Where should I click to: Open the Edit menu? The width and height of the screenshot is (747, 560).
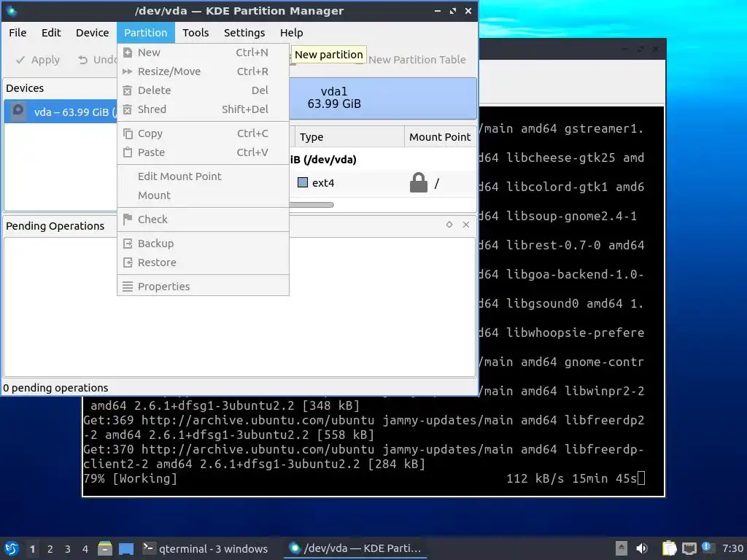click(51, 33)
